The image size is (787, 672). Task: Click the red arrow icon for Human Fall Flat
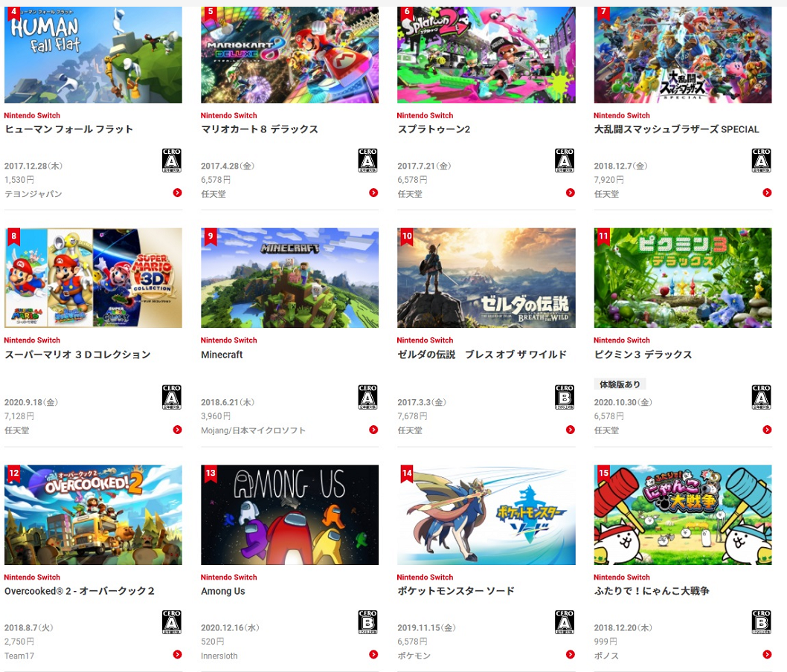(177, 193)
